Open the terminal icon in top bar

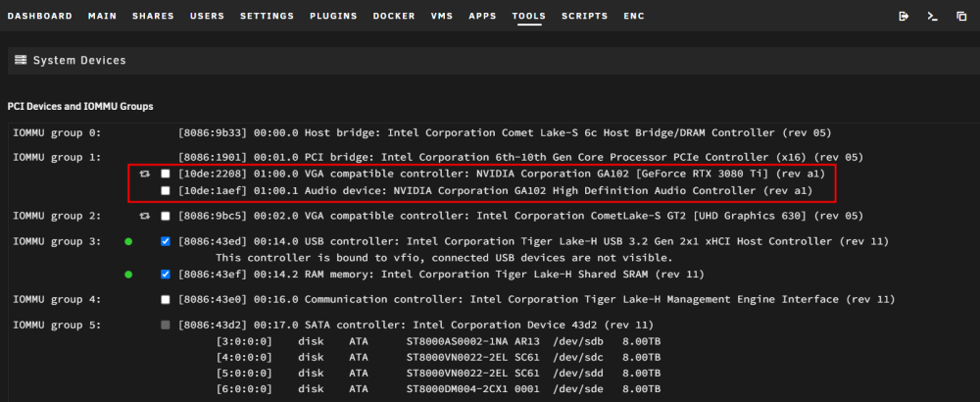point(933,17)
